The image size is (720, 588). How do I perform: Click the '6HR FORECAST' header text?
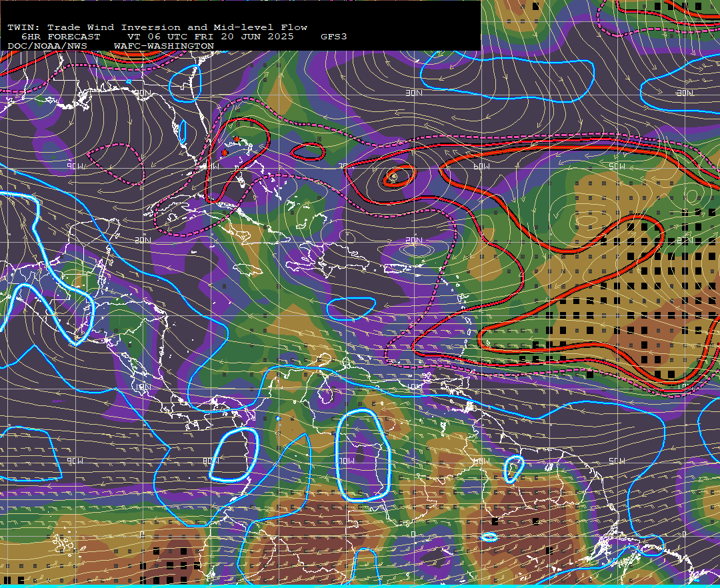pyautogui.click(x=61, y=36)
